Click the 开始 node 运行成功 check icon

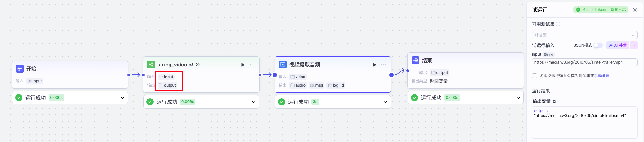pyautogui.click(x=19, y=98)
